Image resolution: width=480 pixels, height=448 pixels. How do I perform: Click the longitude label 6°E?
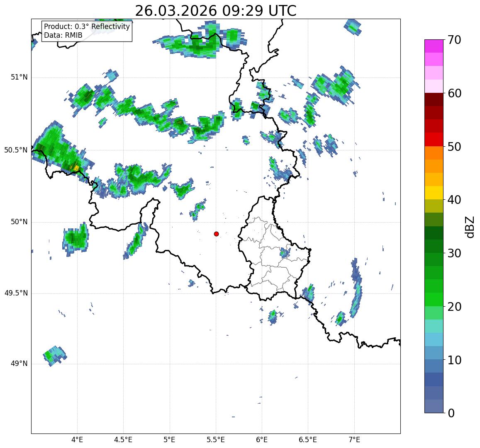[262, 440]
